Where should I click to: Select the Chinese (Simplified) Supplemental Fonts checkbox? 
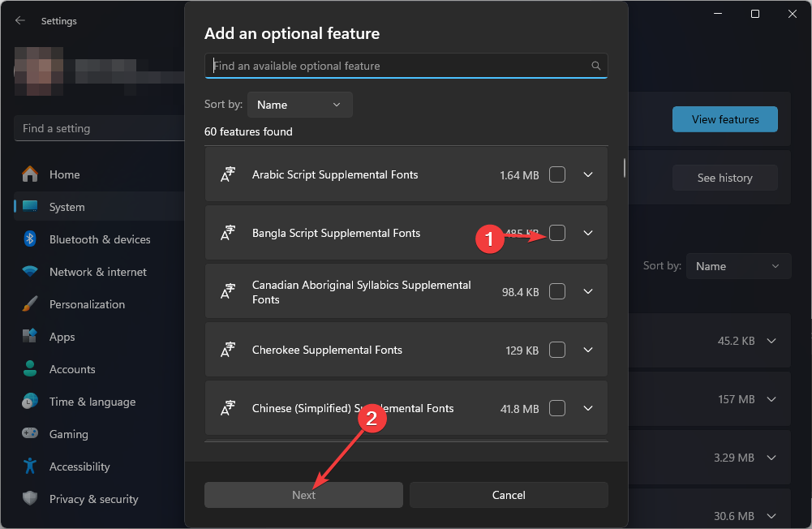pyautogui.click(x=557, y=408)
